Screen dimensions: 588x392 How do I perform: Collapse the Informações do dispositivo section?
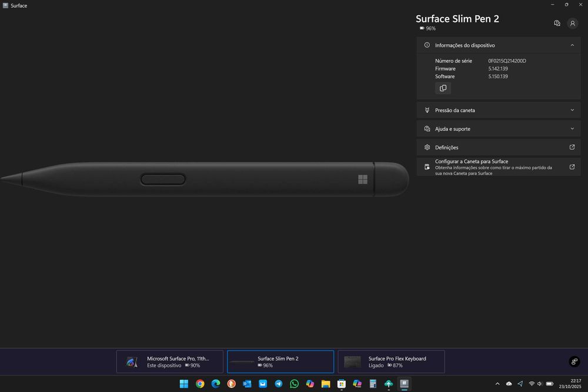tap(499, 45)
